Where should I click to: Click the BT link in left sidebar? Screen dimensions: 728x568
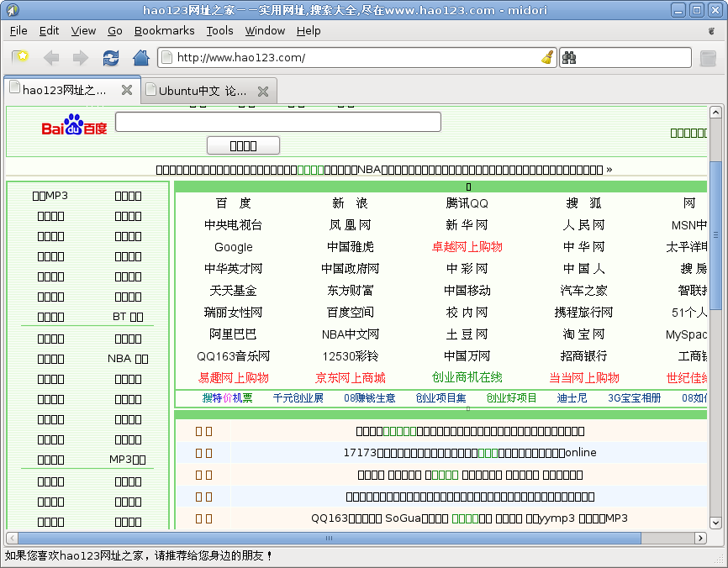[x=128, y=317]
